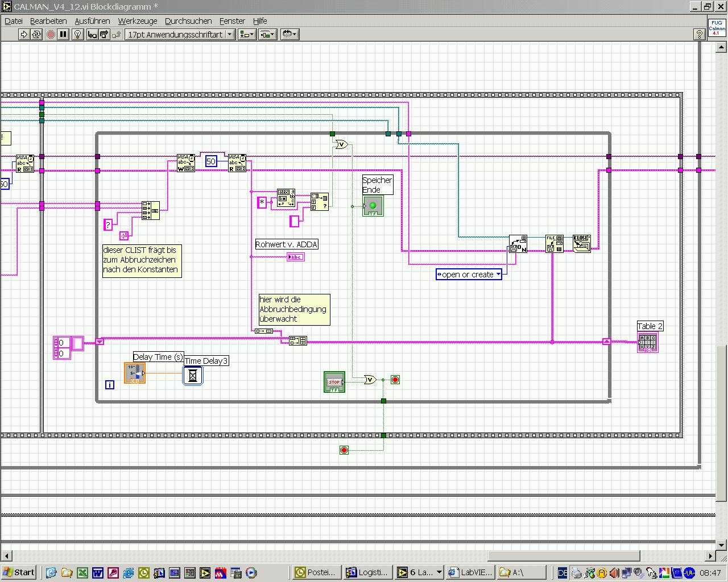
Task: Click the Speicher Ende boolean indicator
Action: [x=373, y=206]
